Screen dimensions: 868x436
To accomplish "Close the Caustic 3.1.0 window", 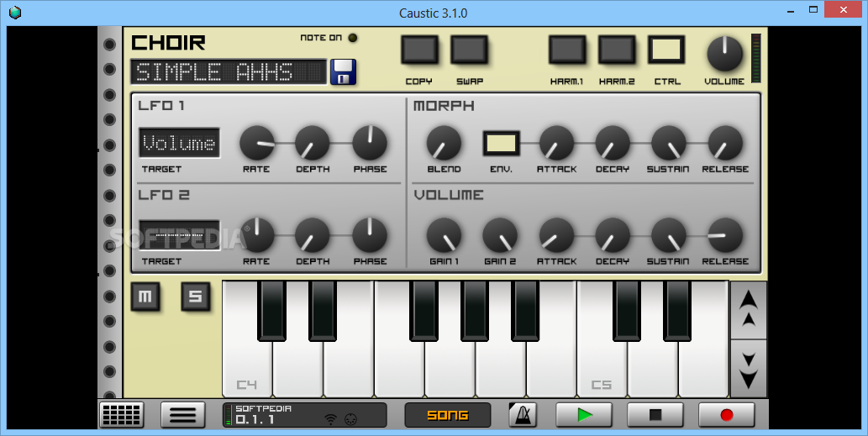I will (844, 9).
